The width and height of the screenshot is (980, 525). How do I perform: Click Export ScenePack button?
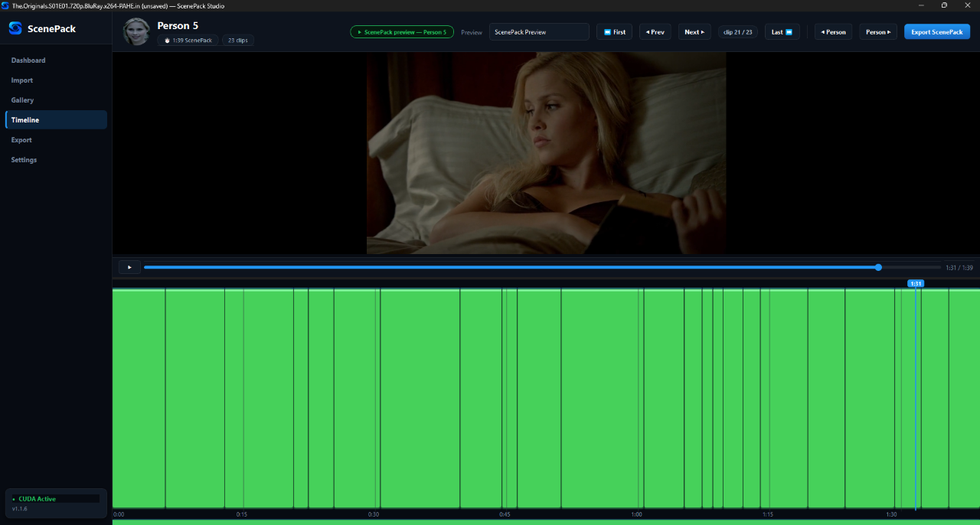pos(937,32)
